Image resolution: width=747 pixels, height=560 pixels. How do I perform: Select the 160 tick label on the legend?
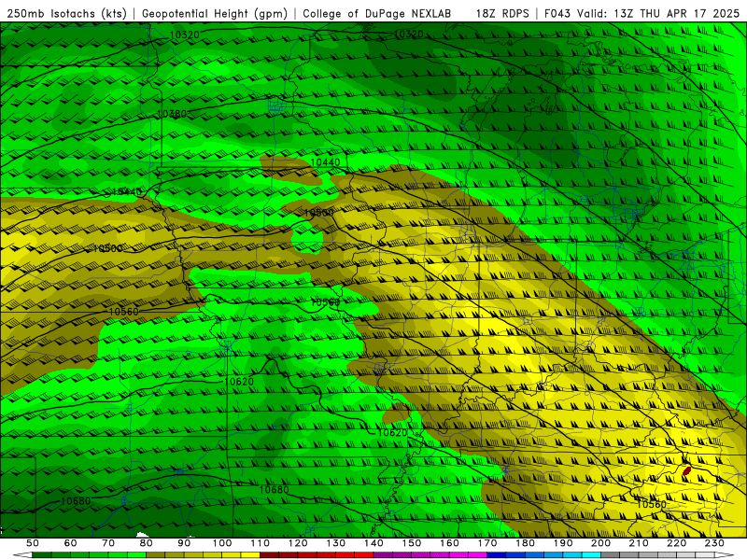[x=449, y=543]
